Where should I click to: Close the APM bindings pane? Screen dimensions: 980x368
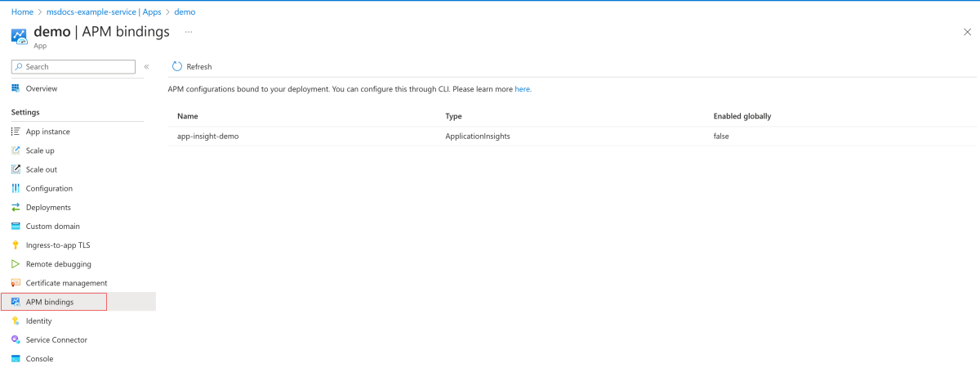coord(967,32)
